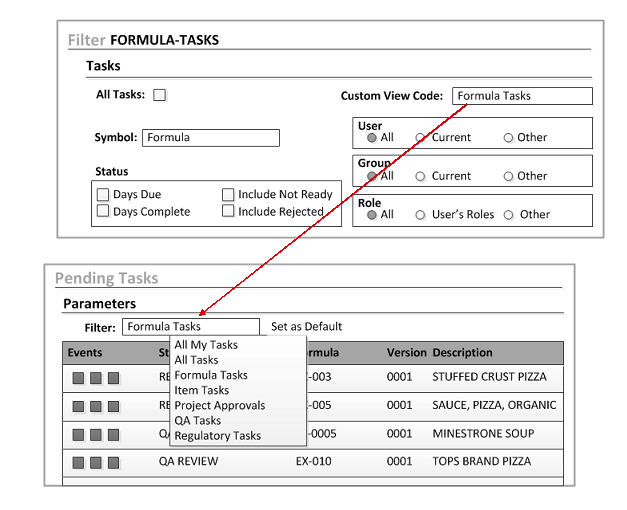This screenshot has width=627, height=510.
Task: Click first event icon in MINESTRONE SOUP row
Action: point(77,434)
